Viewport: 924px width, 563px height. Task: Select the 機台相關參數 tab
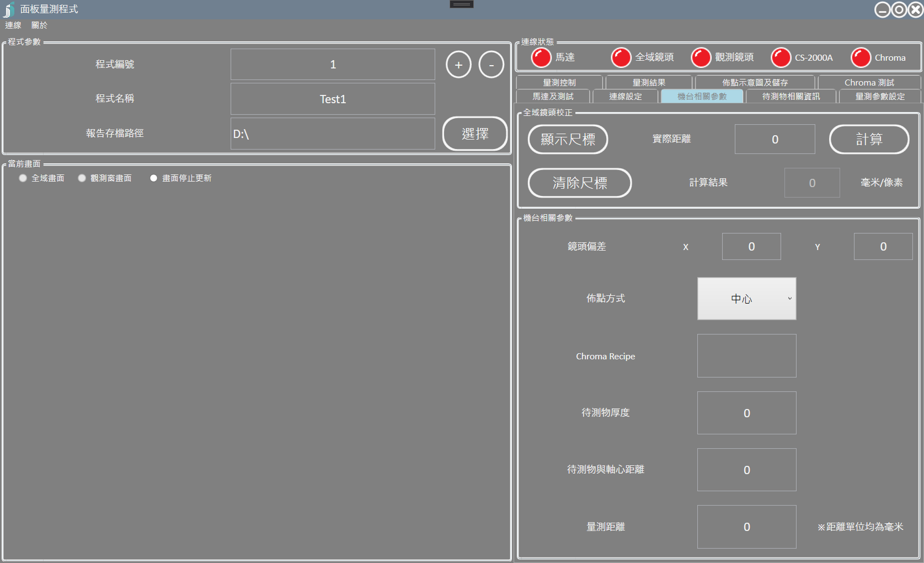coord(702,97)
